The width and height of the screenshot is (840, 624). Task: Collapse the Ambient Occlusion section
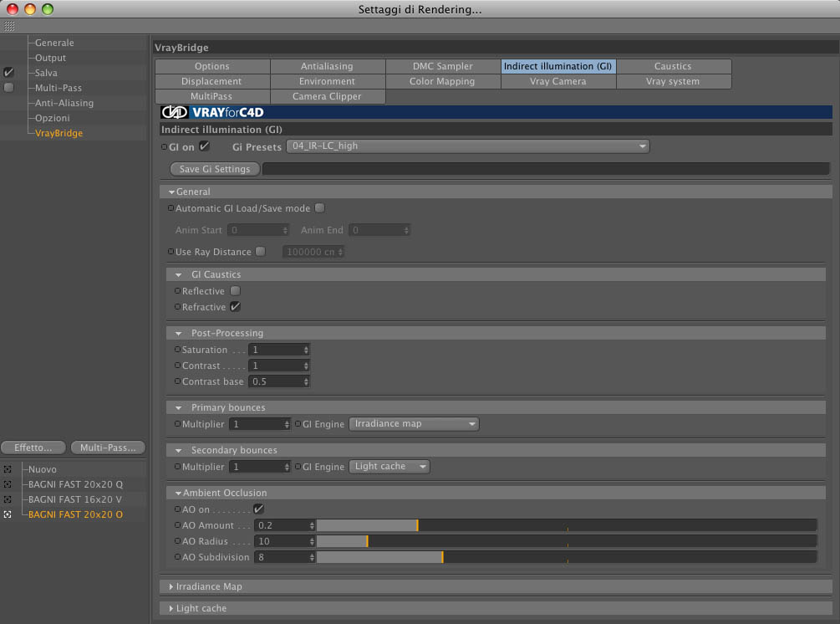178,494
